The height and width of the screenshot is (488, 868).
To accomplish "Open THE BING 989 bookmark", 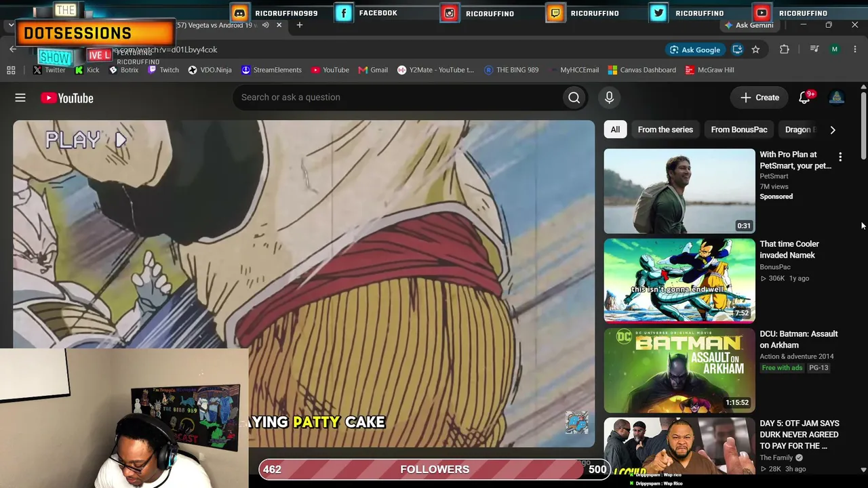I will [511, 70].
